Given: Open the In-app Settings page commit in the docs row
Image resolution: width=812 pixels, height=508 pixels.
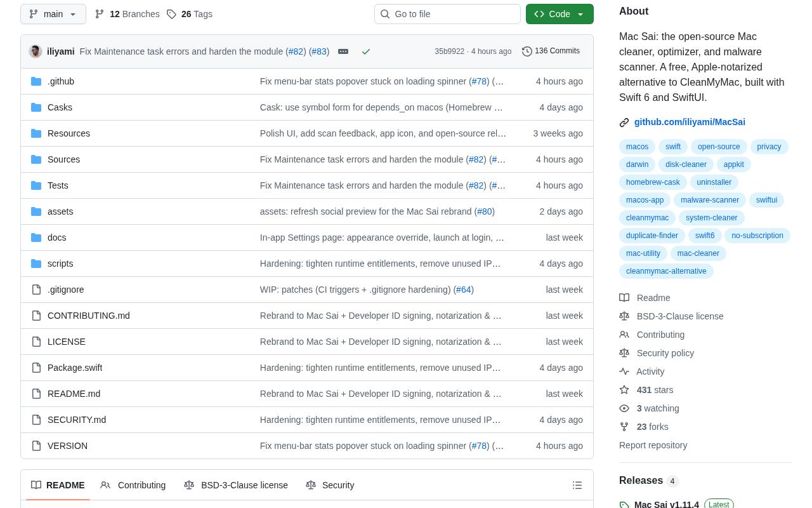Looking at the screenshot, I should (382, 237).
